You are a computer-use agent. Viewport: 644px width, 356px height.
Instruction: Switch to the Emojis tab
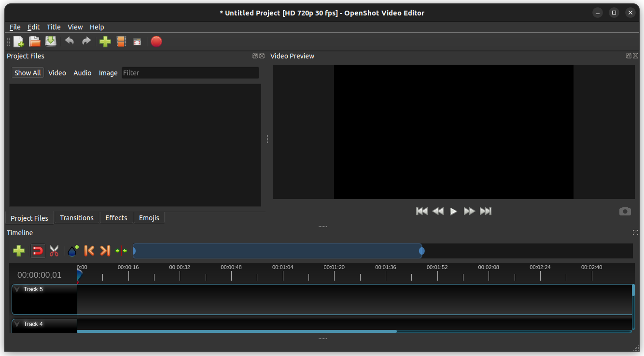[149, 218]
